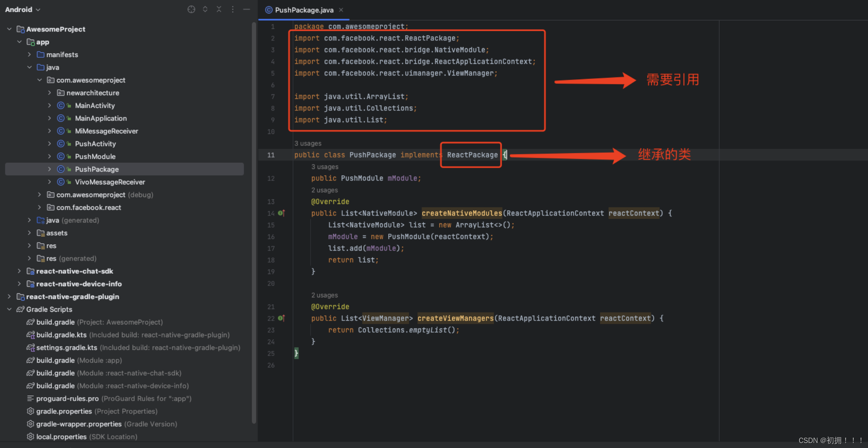The width and height of the screenshot is (868, 448).
Task: Click Select Opened File crosshair icon in Project toolbar
Action: [x=191, y=9]
